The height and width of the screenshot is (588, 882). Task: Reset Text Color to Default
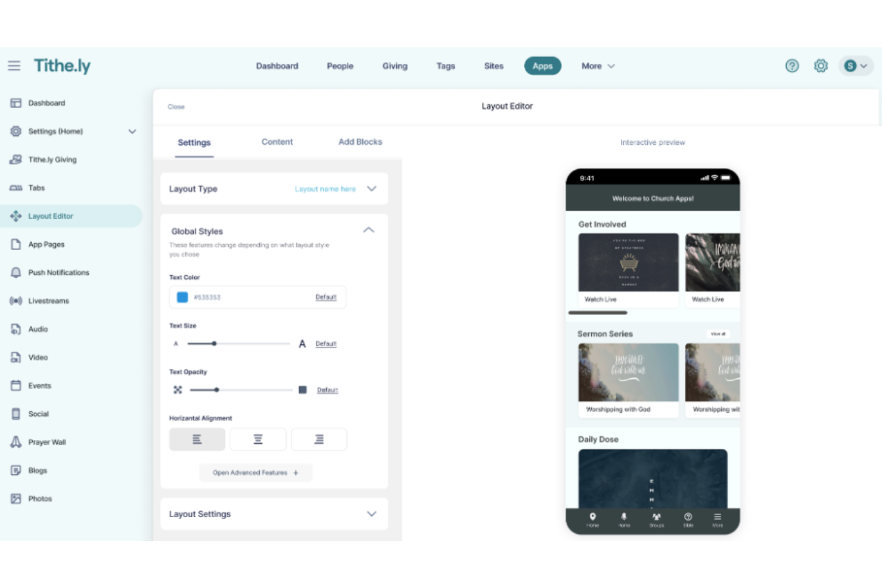[x=326, y=297]
